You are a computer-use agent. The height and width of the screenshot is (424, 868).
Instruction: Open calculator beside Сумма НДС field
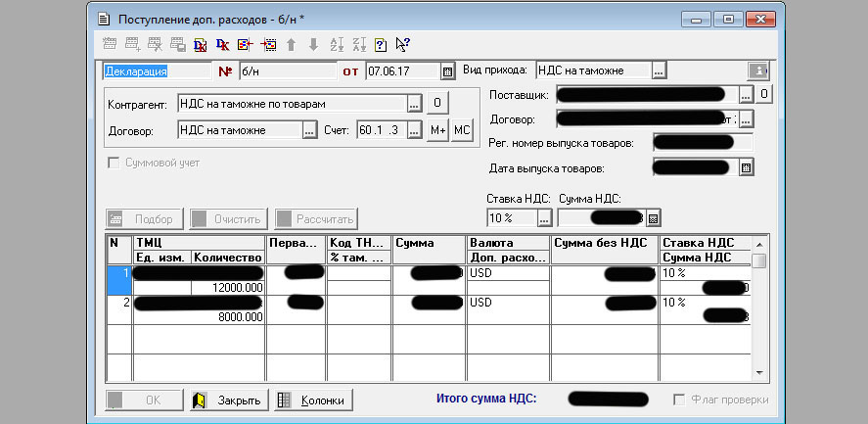tap(654, 217)
